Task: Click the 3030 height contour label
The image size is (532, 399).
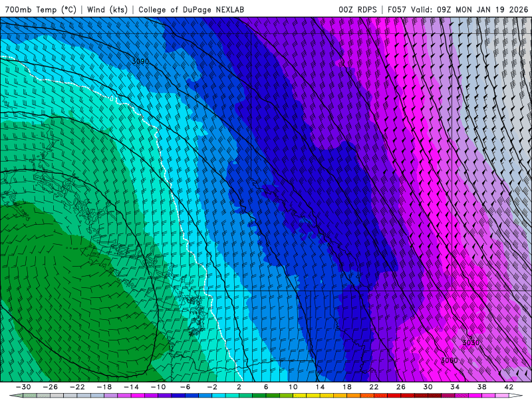Action: coord(471,342)
